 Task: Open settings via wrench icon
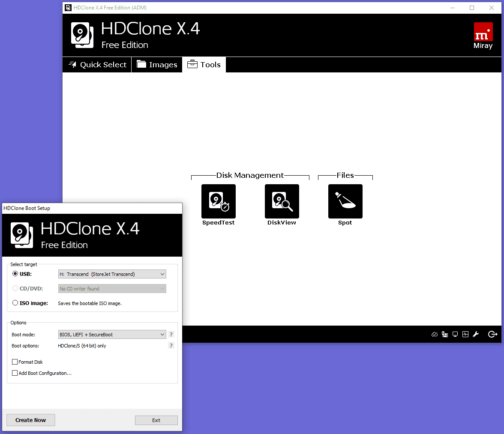[476, 335]
